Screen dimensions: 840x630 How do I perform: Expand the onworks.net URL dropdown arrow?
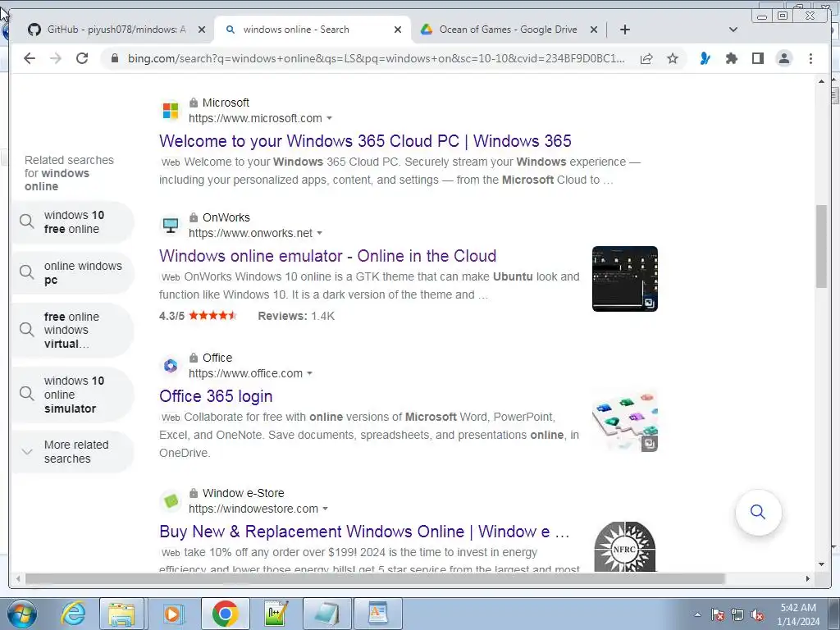point(320,233)
